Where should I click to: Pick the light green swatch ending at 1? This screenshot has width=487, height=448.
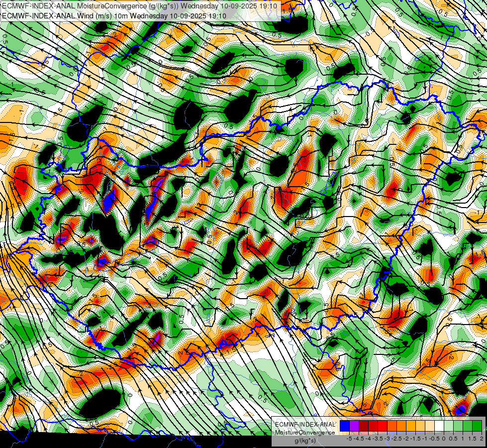point(458,426)
